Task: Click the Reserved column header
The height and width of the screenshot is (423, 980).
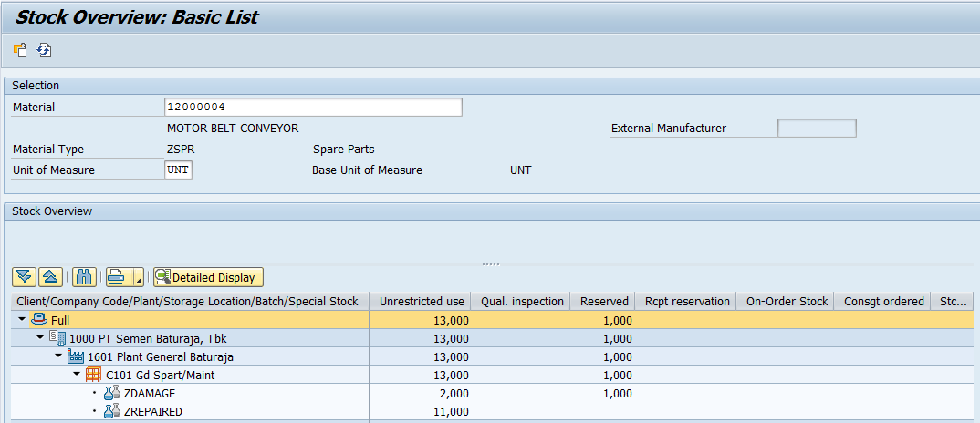Action: coord(604,301)
